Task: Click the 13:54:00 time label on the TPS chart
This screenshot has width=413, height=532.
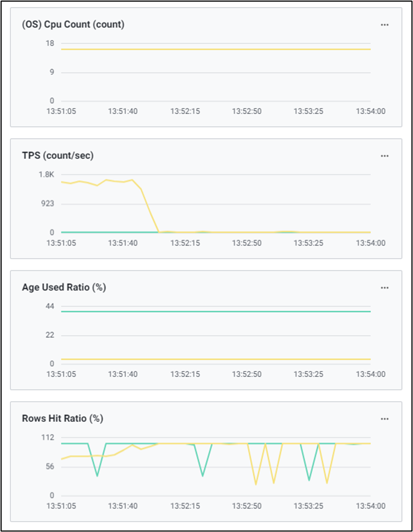Action: tap(371, 243)
